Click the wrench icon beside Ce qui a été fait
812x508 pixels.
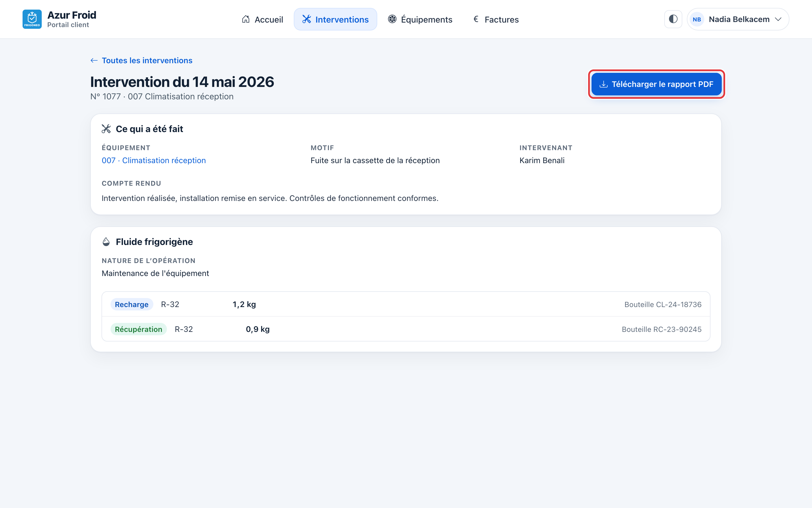click(106, 129)
